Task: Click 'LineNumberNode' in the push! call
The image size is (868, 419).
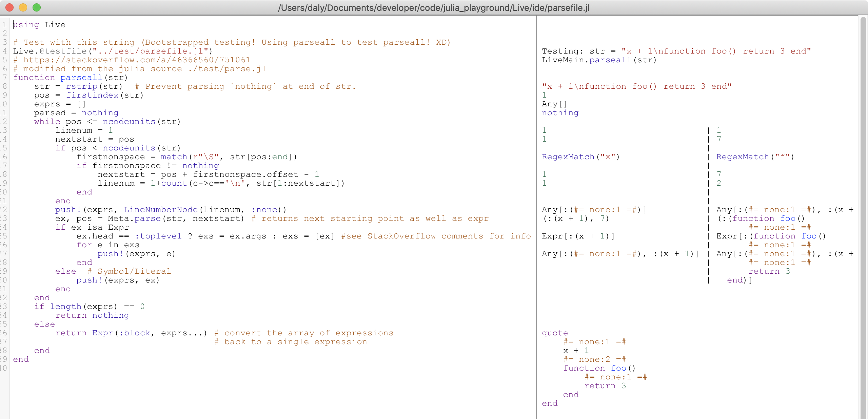Action: pyautogui.click(x=161, y=210)
